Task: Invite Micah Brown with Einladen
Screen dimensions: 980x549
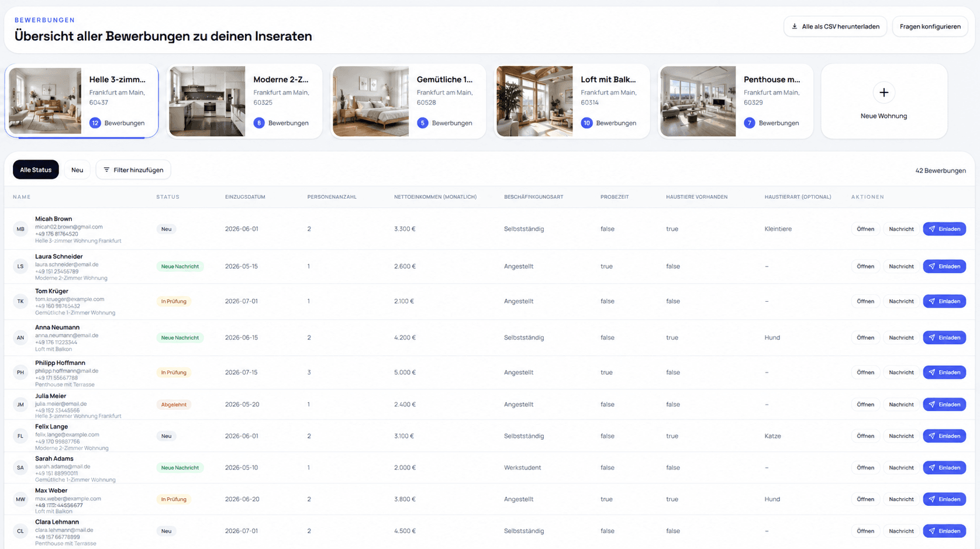Action: (944, 229)
